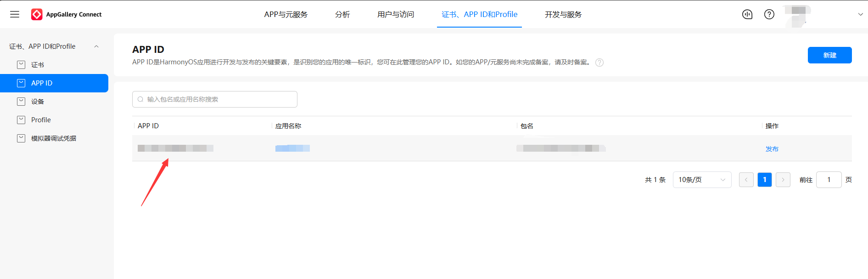
Task: Click the icon beside 设备
Action: [21, 102]
